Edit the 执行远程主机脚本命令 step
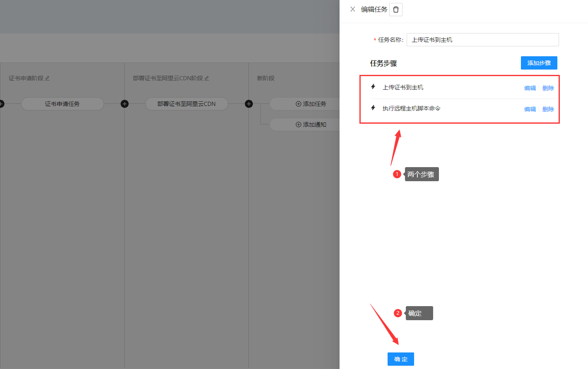 (530, 109)
